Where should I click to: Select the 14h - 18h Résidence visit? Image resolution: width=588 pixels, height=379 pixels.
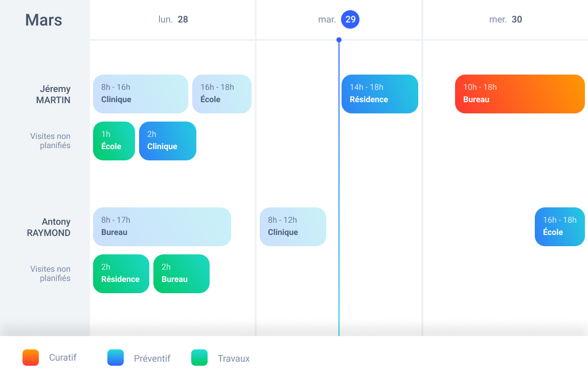[379, 93]
